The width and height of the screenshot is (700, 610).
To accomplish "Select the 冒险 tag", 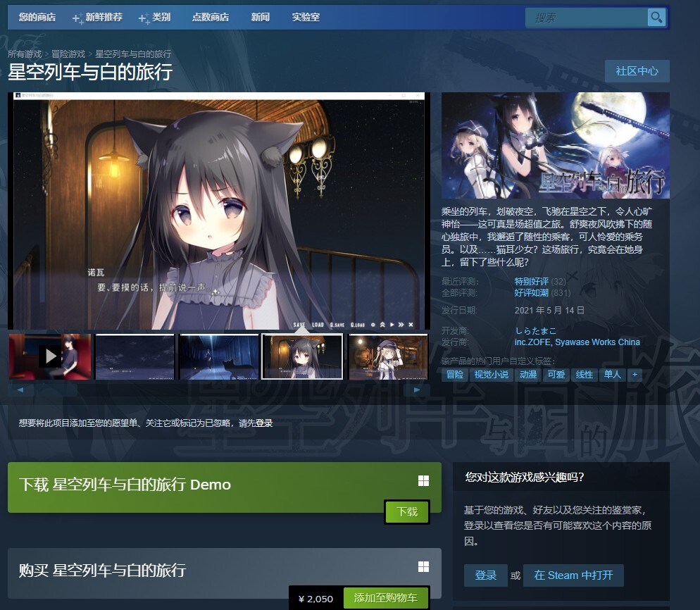I will (x=455, y=375).
